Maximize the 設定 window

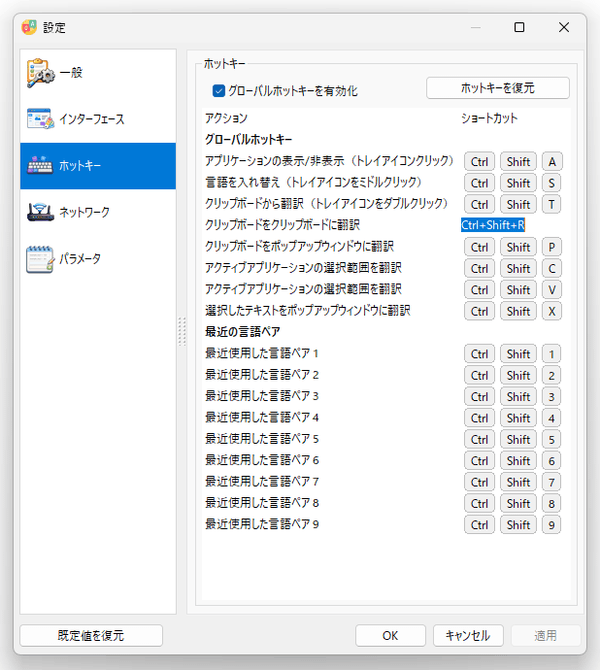(x=519, y=27)
